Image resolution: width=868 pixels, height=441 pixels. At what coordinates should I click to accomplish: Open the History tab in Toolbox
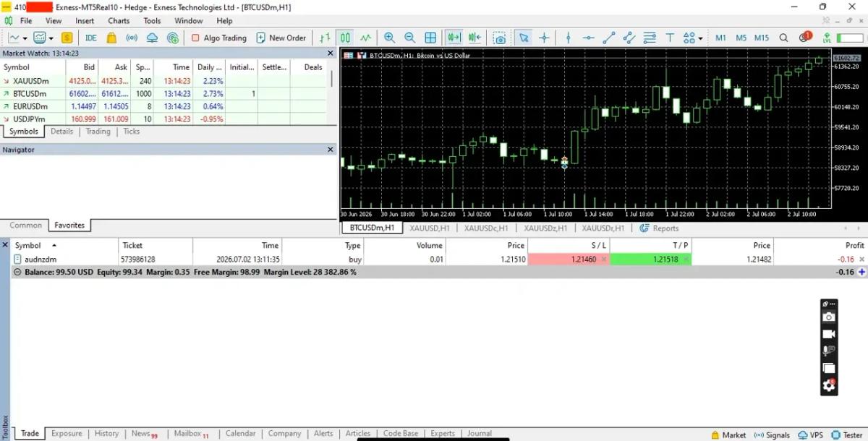pyautogui.click(x=106, y=434)
